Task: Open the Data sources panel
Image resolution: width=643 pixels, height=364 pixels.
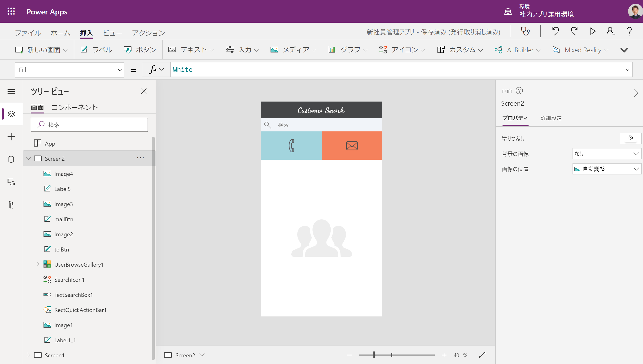Action: 11,159
